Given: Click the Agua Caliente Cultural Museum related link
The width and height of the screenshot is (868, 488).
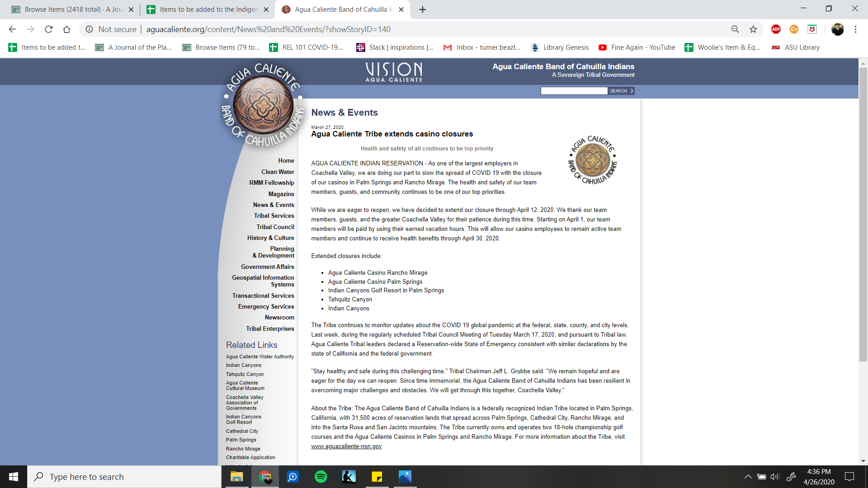Looking at the screenshot, I should [x=245, y=385].
